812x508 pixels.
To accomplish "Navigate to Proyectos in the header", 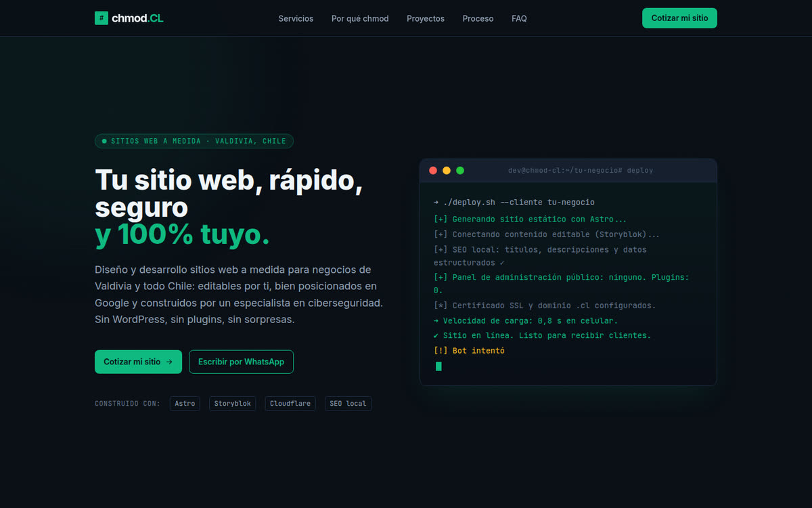I will (426, 18).
